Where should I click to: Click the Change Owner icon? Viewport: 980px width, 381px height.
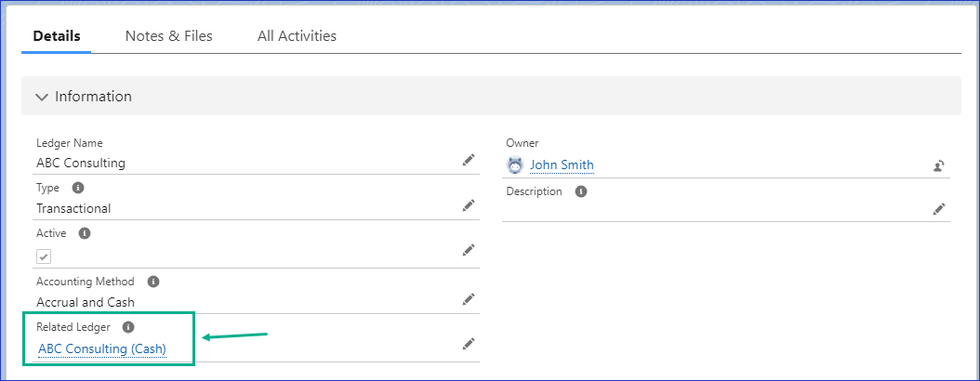939,166
